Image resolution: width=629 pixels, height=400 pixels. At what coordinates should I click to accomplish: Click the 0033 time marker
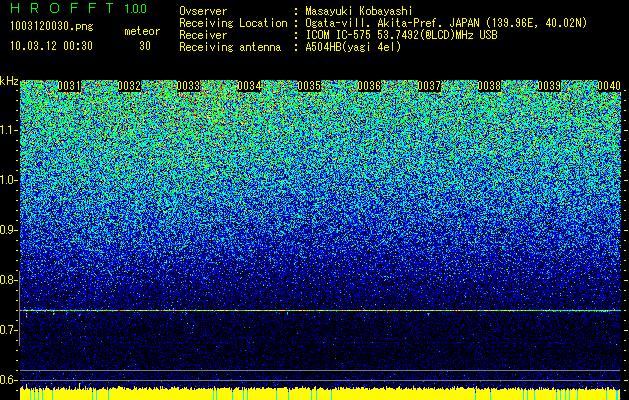(x=189, y=86)
